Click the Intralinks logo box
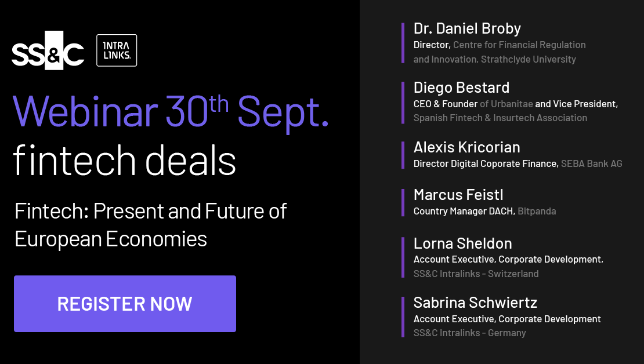This screenshot has width=644, height=364. pyautogui.click(x=117, y=50)
